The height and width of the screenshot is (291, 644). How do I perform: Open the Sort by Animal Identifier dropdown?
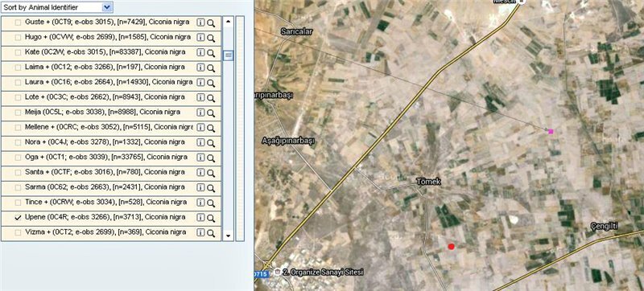pos(56,7)
